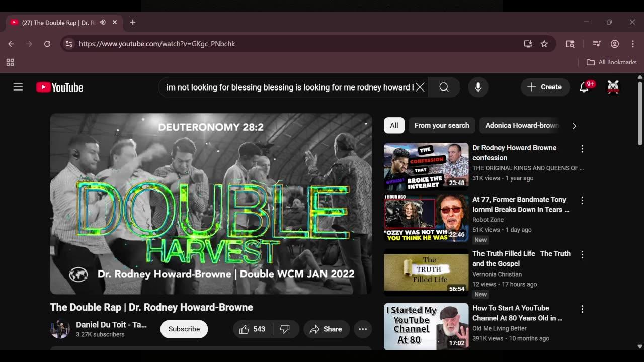Open title The Truth Filled Life The Truth
The image size is (644, 362).
click(521, 258)
